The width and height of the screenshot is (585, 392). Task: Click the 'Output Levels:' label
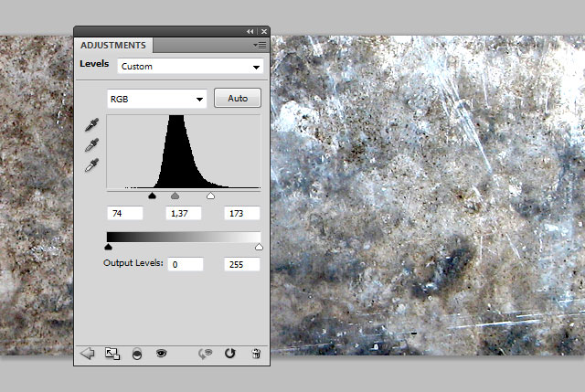(x=133, y=263)
